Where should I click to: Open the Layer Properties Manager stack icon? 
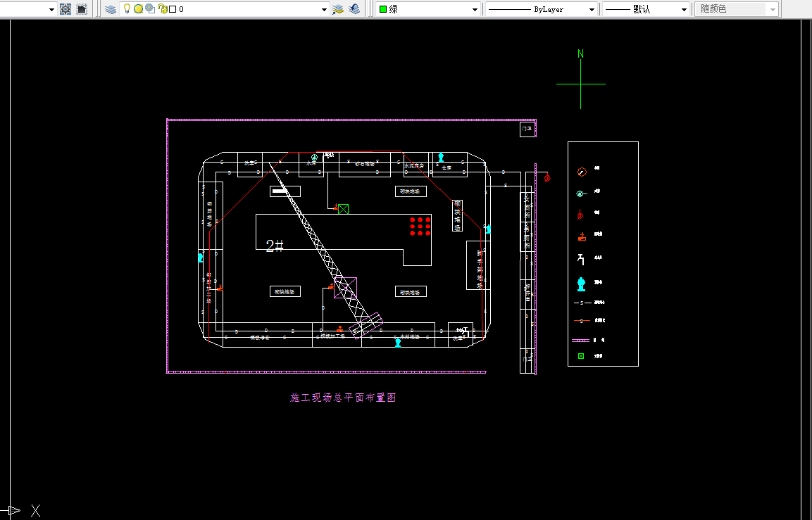tap(111, 9)
